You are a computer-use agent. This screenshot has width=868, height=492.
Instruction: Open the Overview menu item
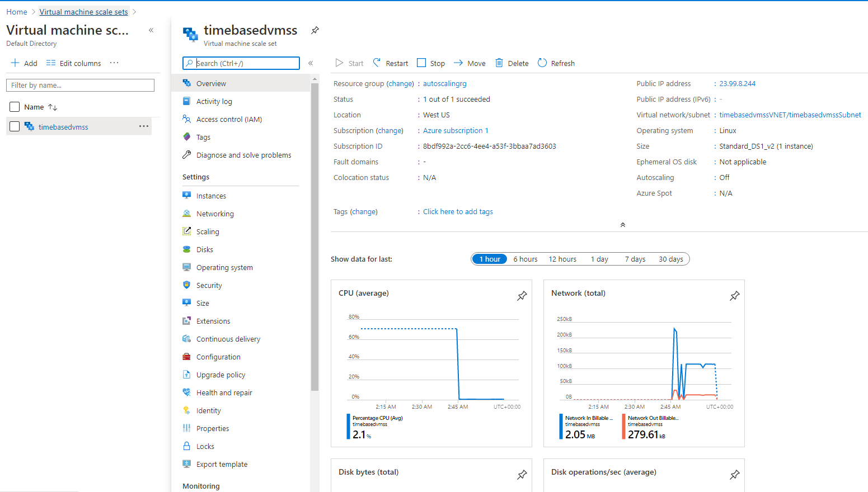tap(241, 83)
